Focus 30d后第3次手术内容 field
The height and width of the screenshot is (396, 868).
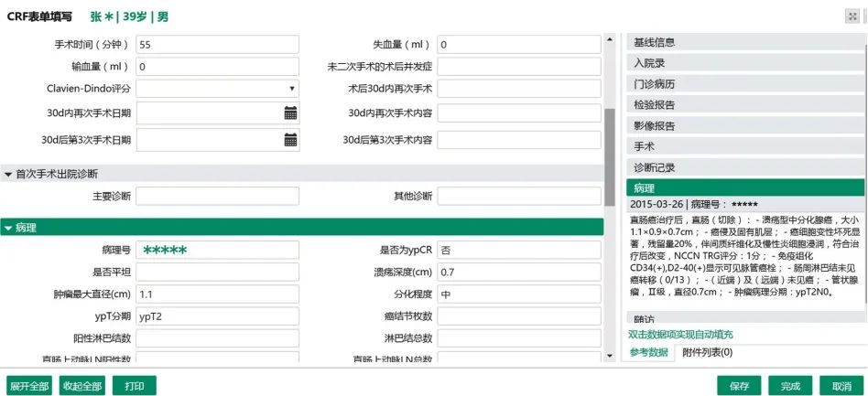[x=519, y=140]
